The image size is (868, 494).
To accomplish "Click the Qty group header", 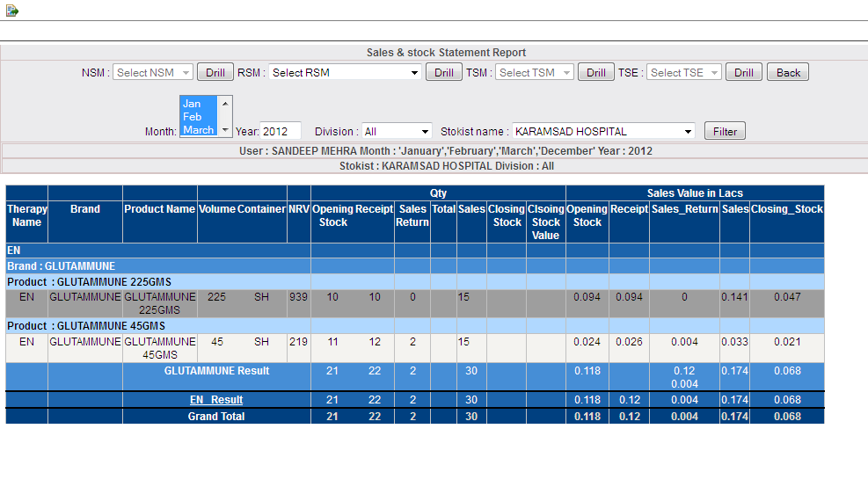I will [438, 193].
